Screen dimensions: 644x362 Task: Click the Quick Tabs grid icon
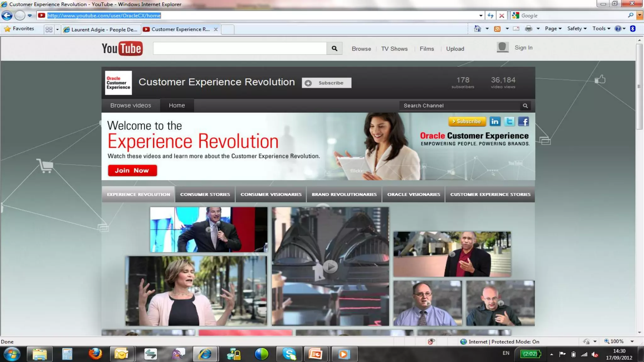coord(49,29)
